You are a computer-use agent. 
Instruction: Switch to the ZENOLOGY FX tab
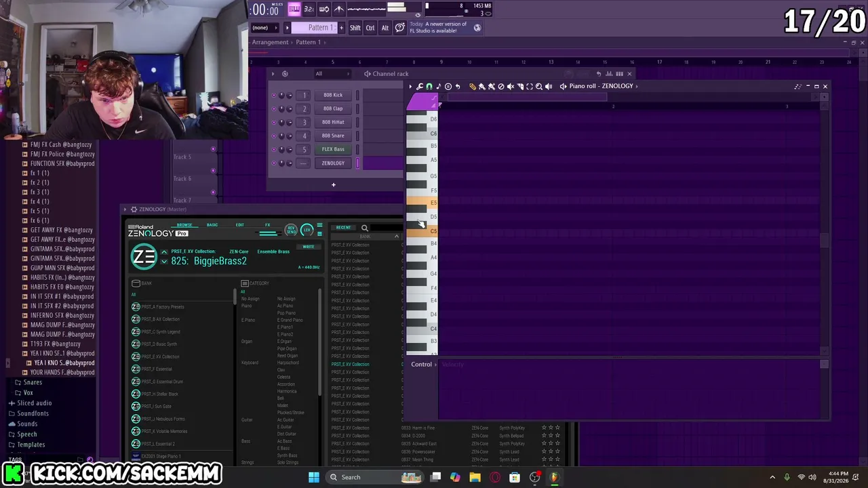(x=267, y=225)
